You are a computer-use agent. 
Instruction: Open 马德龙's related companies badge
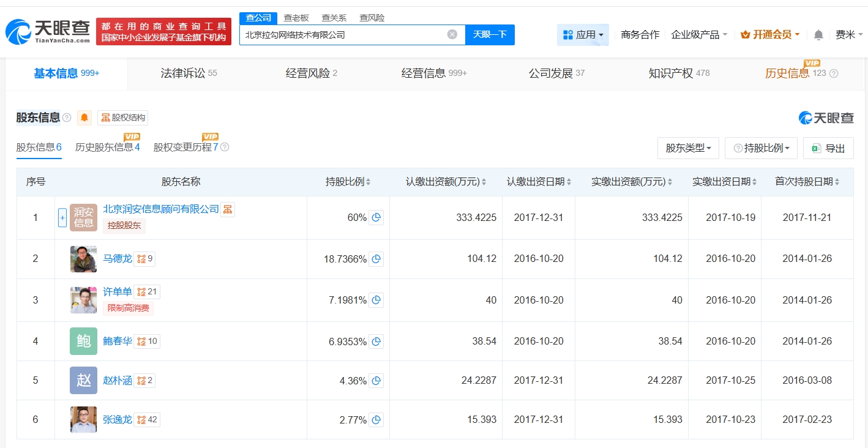pyautogui.click(x=145, y=259)
